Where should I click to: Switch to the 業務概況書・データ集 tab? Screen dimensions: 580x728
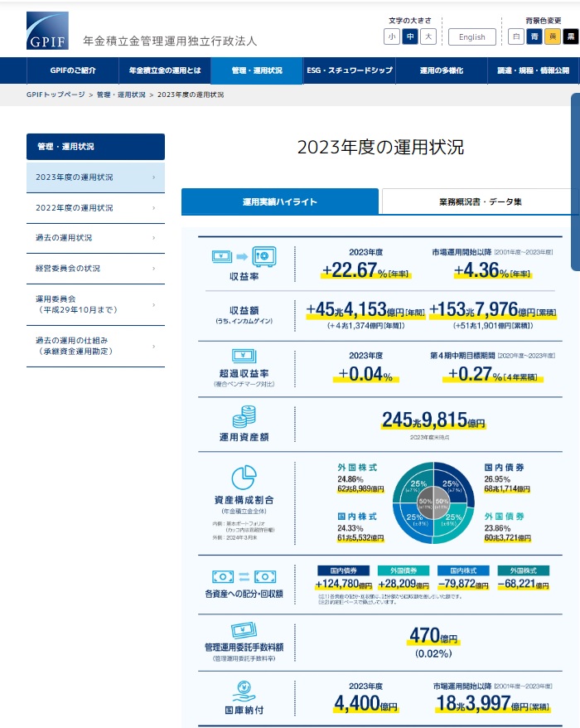pos(480,201)
